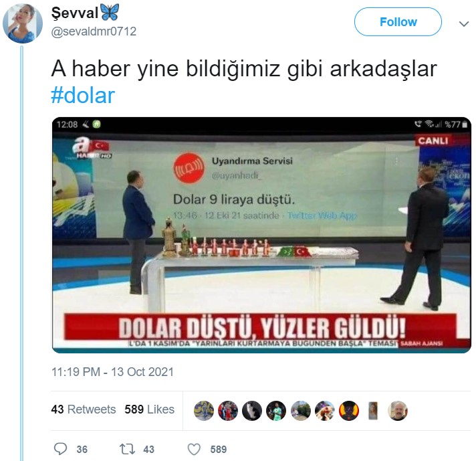Viewport: 476px width, 461px height.
Task: Click the Şevval display name
Action: pos(75,13)
